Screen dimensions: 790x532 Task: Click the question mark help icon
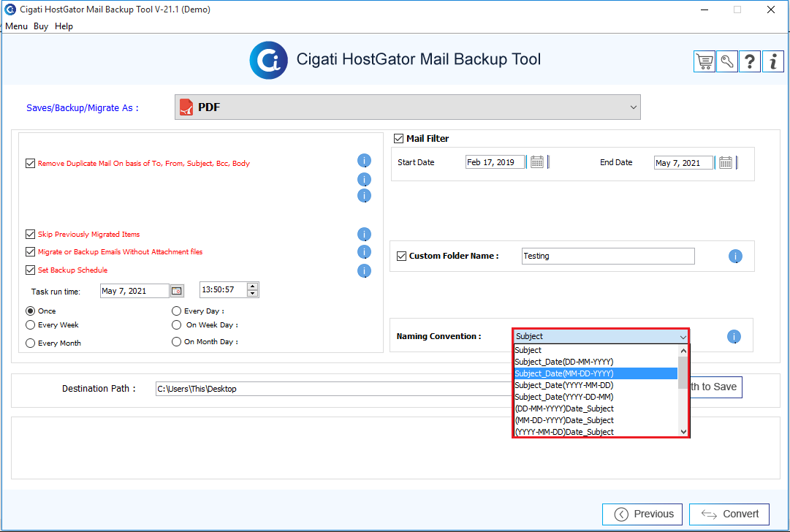coord(750,61)
